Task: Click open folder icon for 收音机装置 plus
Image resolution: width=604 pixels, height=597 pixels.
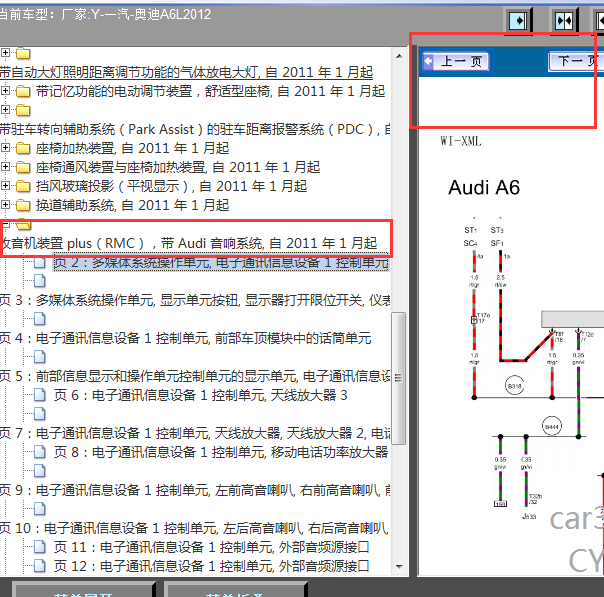Action: pyautogui.click(x=23, y=224)
